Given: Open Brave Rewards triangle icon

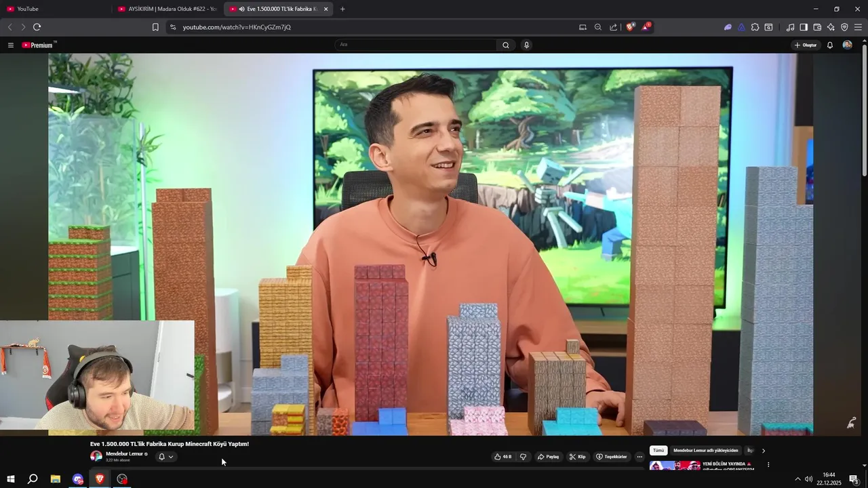Looking at the screenshot, I should point(646,27).
